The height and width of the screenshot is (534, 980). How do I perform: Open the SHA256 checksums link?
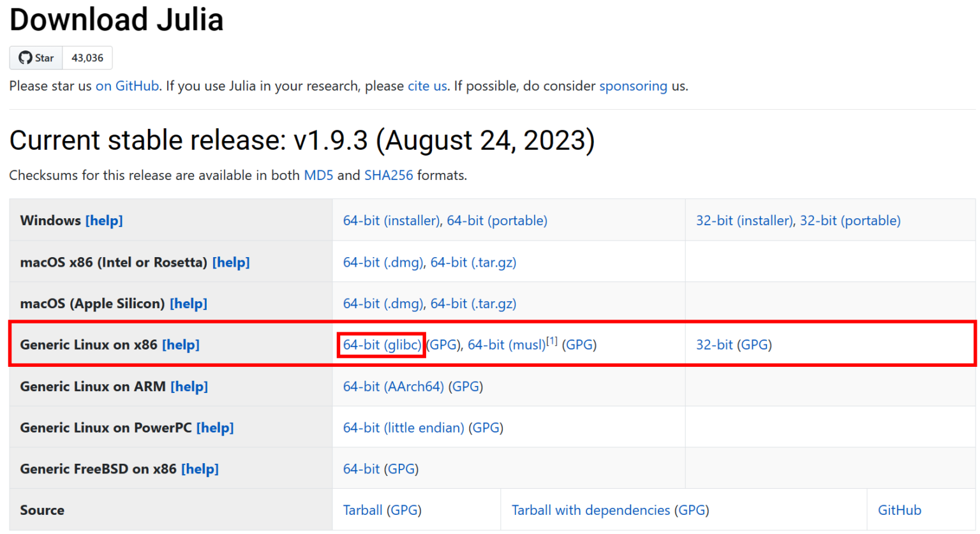389,175
